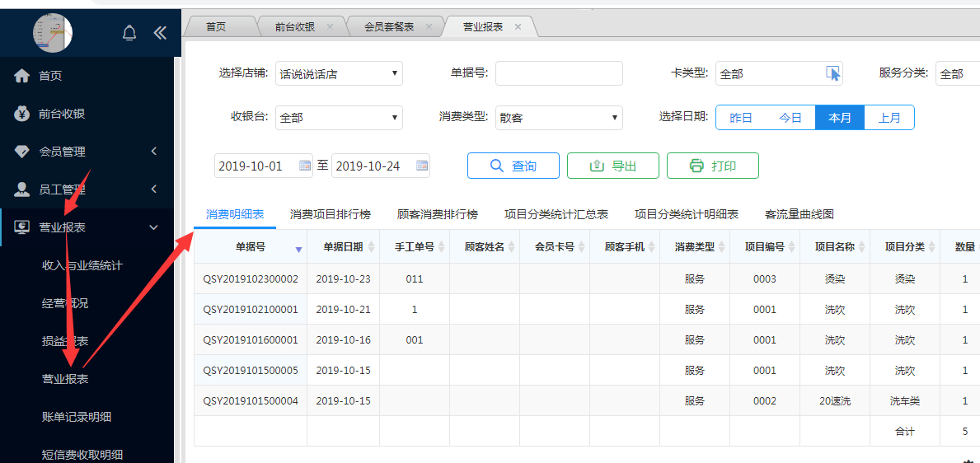The image size is (980, 463).
Task: Sort by 手工单号 column arrows
Action: (x=442, y=247)
